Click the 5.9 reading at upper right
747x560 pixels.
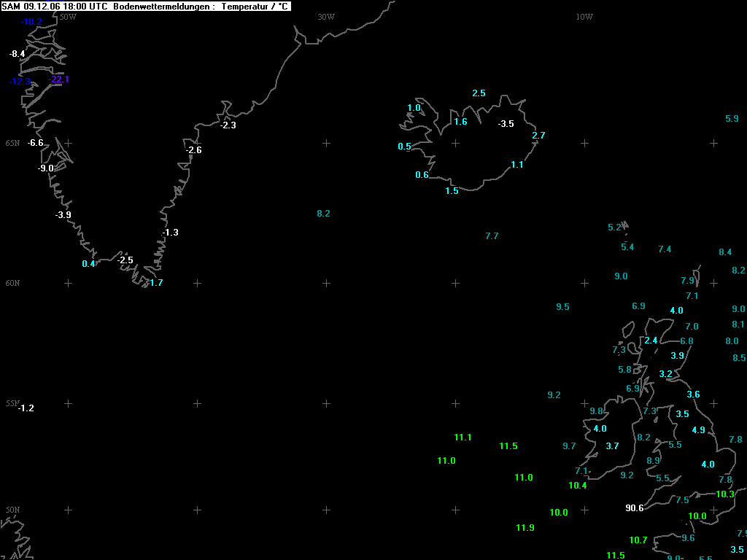(x=732, y=119)
